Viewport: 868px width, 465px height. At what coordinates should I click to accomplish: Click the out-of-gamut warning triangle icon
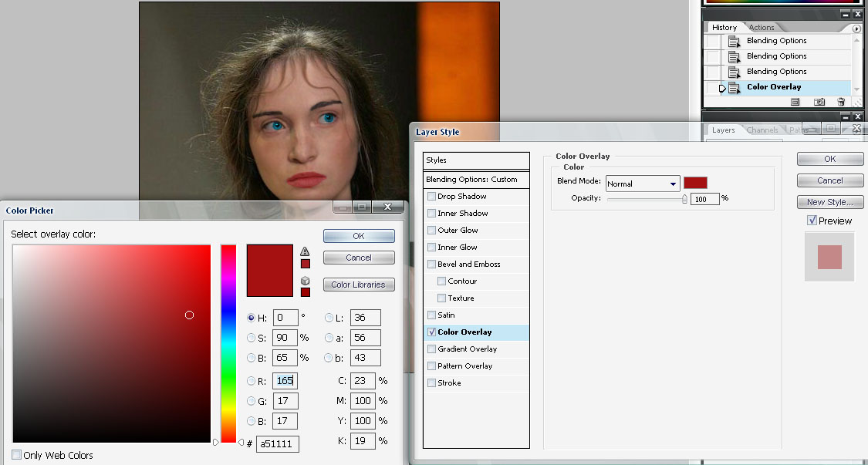[305, 251]
